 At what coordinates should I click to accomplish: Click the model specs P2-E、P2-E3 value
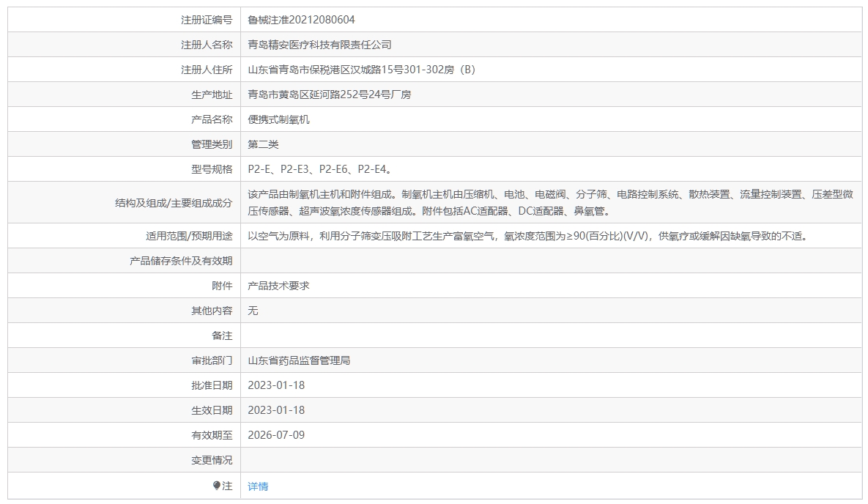coord(319,169)
